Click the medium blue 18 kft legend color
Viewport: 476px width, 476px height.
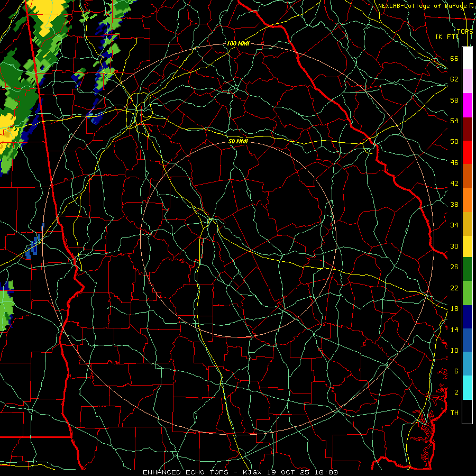tap(467, 340)
